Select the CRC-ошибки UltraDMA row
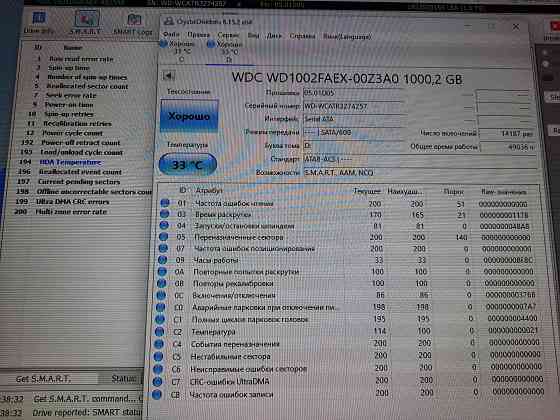560x420 pixels. (349, 382)
